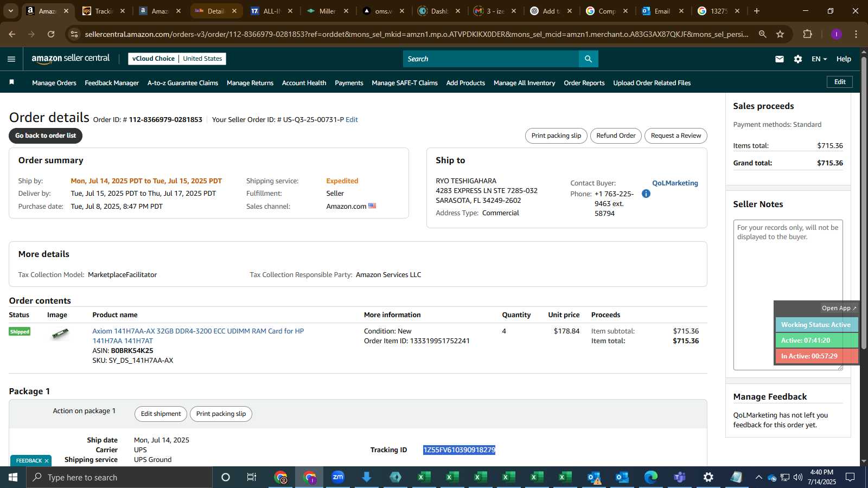Switch to the Miller browser tab
Viewport: 868px width, 488px height.
pos(327,11)
